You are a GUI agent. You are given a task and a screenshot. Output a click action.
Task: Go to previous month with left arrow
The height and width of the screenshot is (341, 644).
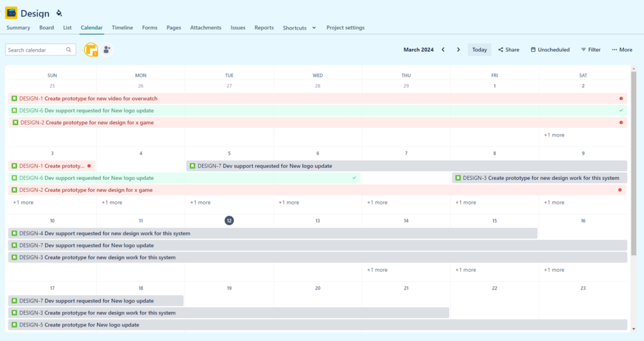point(443,50)
